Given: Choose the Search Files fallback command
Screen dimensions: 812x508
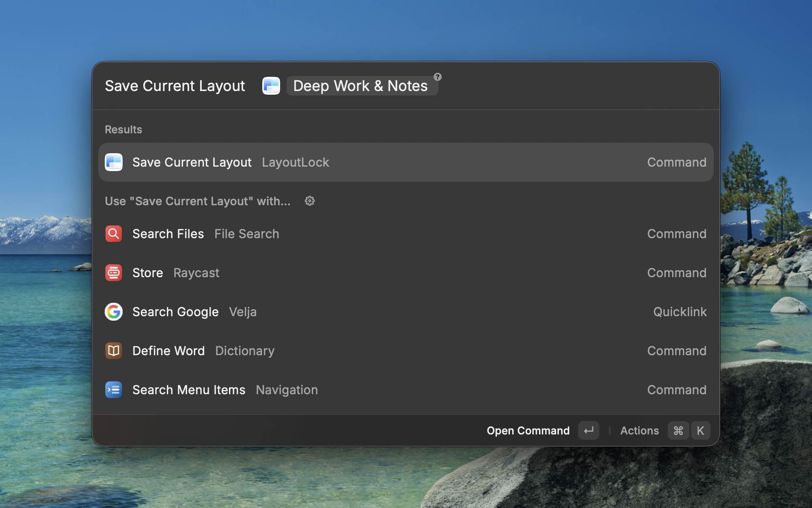Looking at the screenshot, I should point(406,234).
